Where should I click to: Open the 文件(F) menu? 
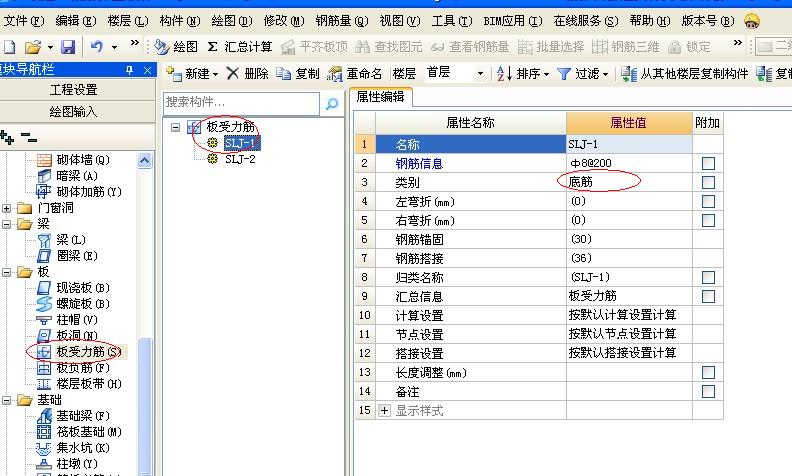23,21
